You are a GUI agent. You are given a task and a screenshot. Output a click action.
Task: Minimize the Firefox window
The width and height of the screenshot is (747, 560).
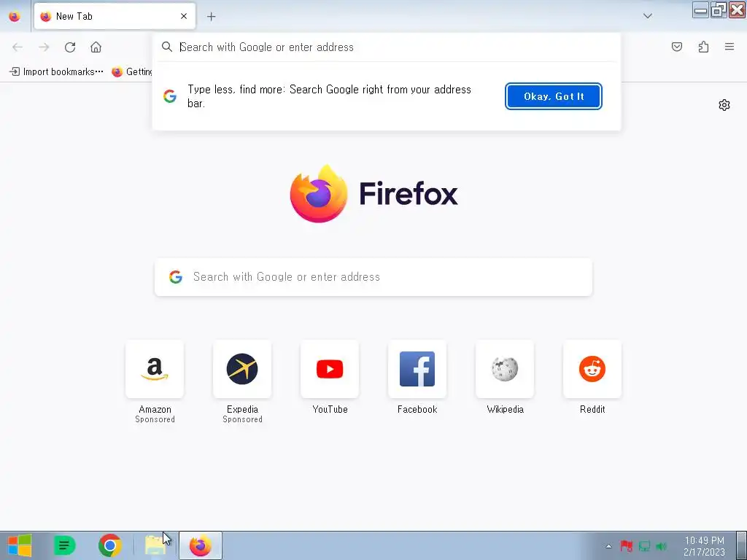pyautogui.click(x=700, y=10)
